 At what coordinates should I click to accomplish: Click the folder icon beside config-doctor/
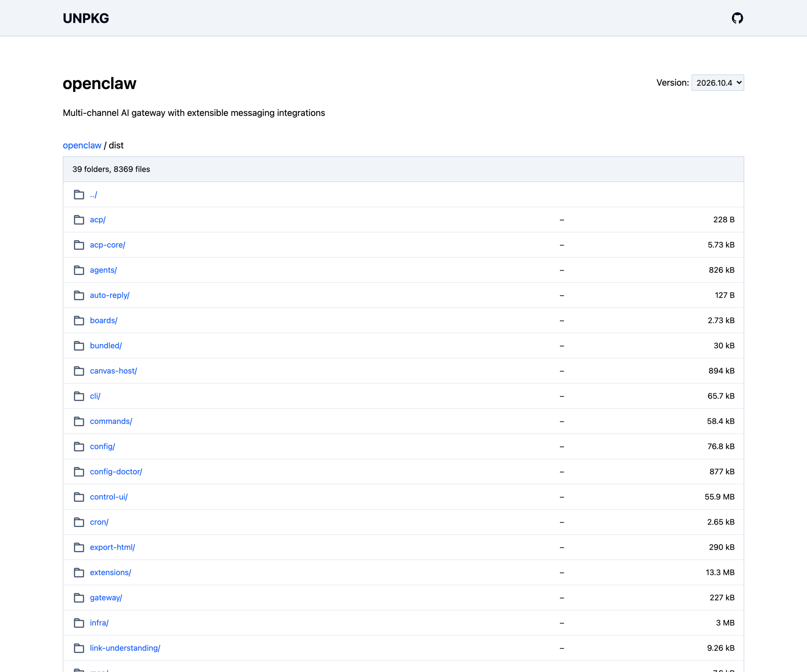[79, 472]
